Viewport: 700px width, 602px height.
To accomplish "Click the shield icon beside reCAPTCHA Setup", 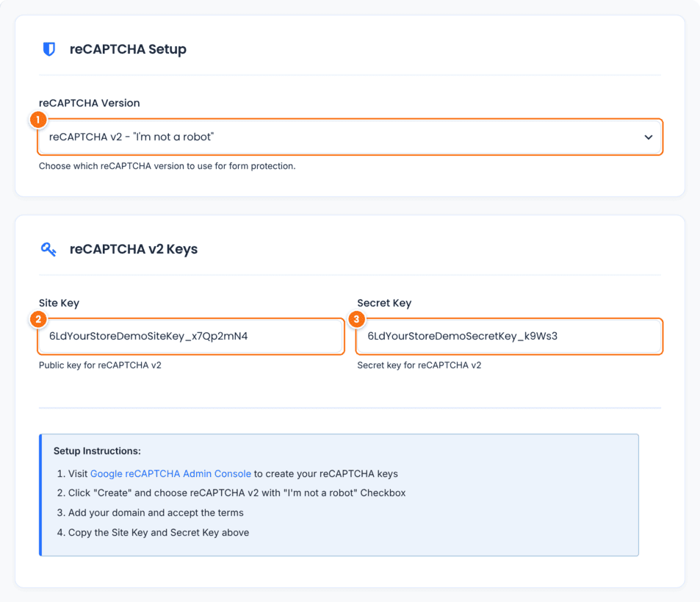I will [x=48, y=49].
